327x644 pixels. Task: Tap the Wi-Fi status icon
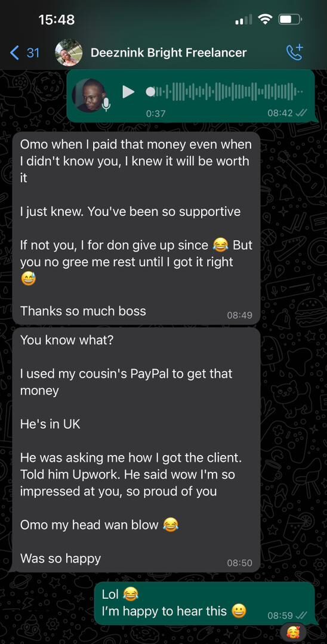tap(266, 19)
